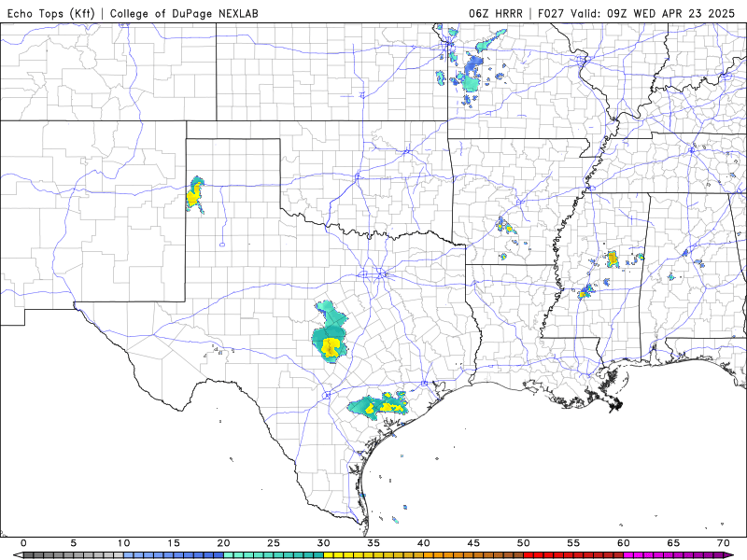Click the red 50–60 Kft section of the color scale
The image size is (747, 560).
pos(573,555)
